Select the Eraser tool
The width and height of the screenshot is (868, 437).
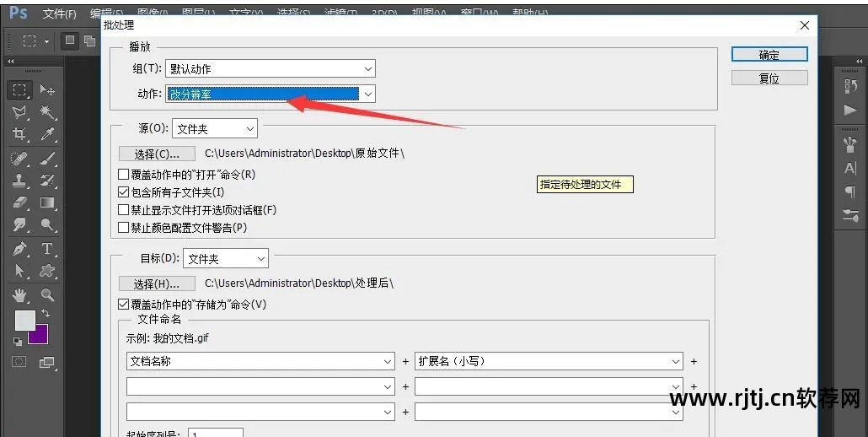(20, 202)
